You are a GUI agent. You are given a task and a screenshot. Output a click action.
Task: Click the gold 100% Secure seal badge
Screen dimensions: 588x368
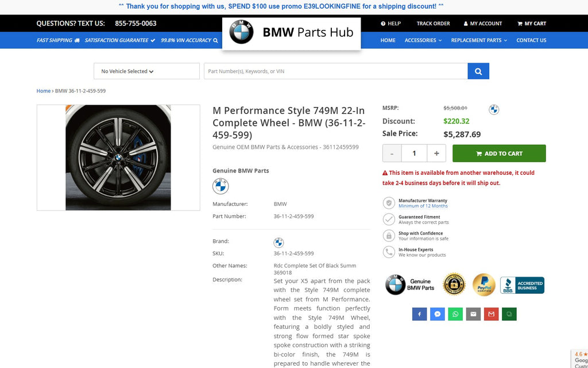coord(455,285)
